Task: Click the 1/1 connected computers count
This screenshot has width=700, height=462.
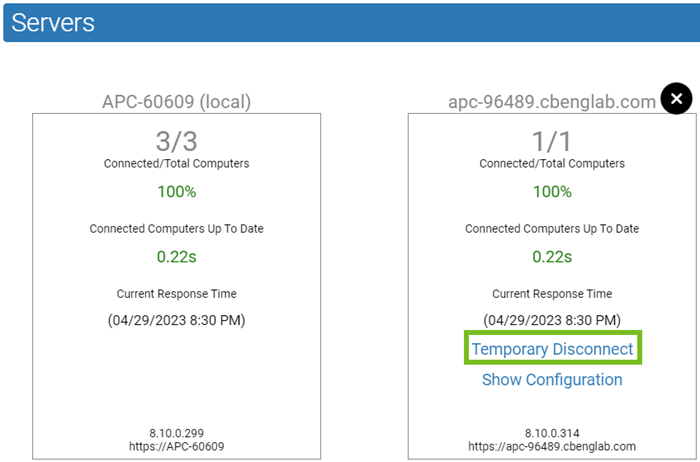Action: click(552, 139)
